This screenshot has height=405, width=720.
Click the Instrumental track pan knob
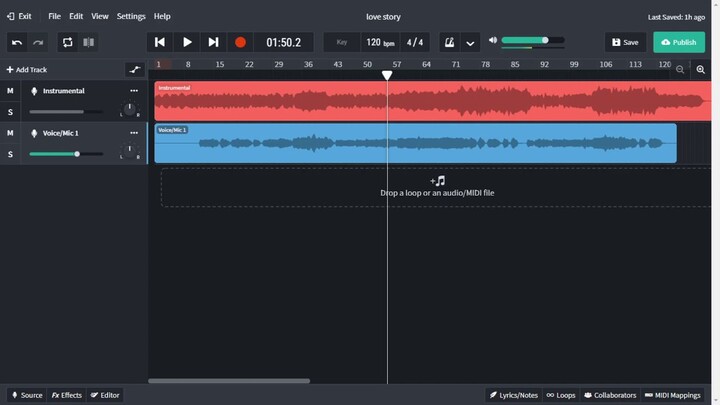coord(129,109)
